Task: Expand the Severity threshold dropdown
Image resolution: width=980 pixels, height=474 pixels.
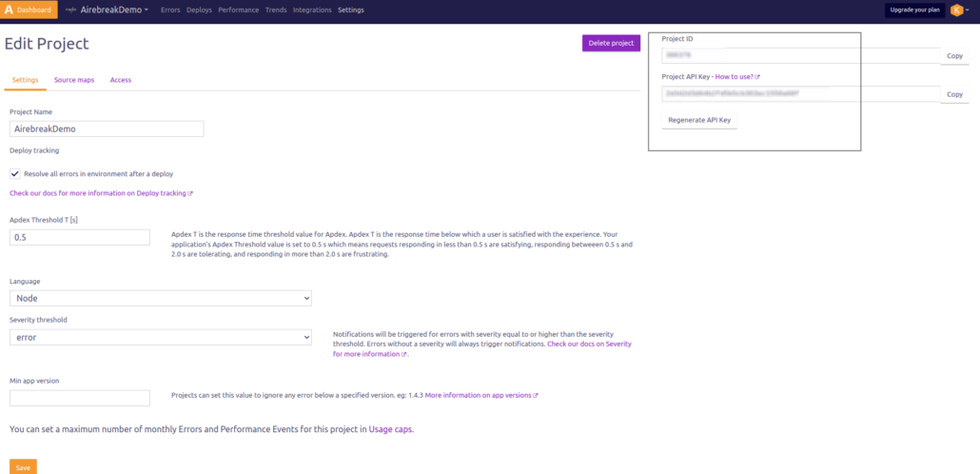Action: pos(161,337)
